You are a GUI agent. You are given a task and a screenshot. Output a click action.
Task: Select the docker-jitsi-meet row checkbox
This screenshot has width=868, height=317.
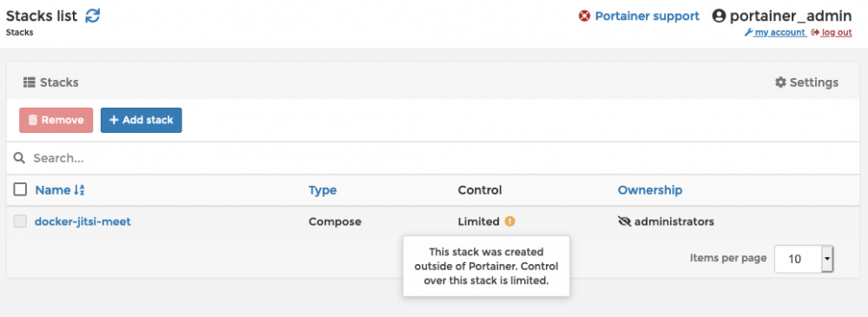(x=20, y=221)
